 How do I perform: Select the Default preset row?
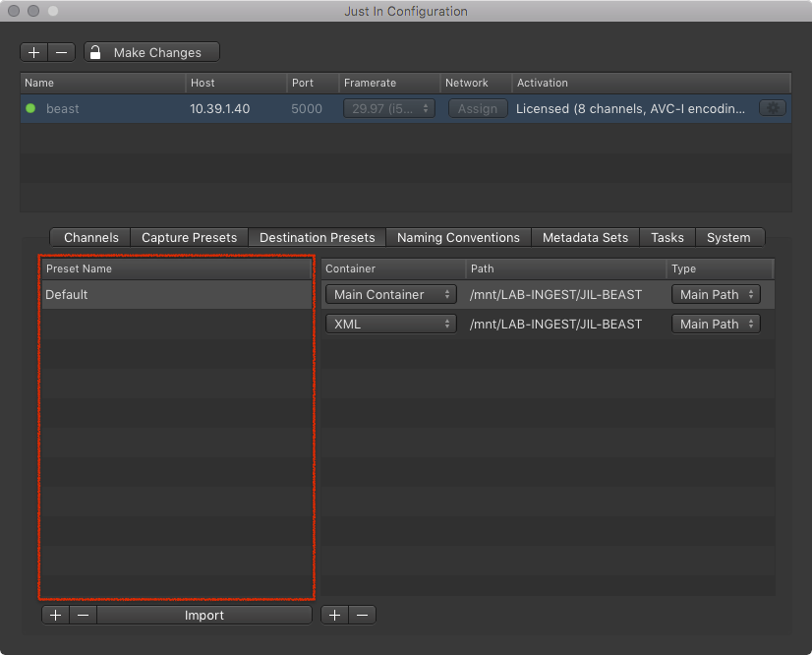[177, 294]
